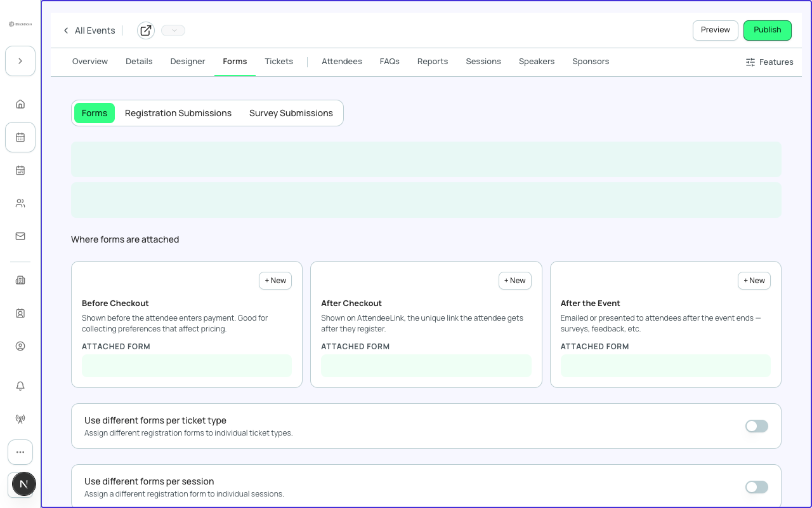812x508 pixels.
Task: Open the three-dots more menu in sidebar
Action: [x=20, y=452]
